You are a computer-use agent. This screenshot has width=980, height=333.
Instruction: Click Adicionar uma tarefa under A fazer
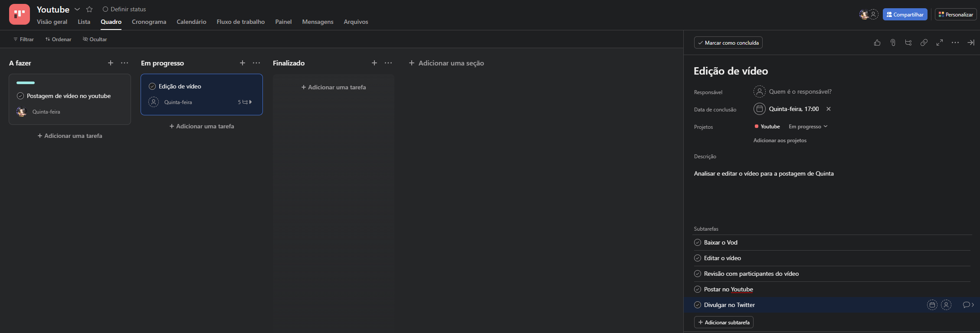click(x=70, y=136)
